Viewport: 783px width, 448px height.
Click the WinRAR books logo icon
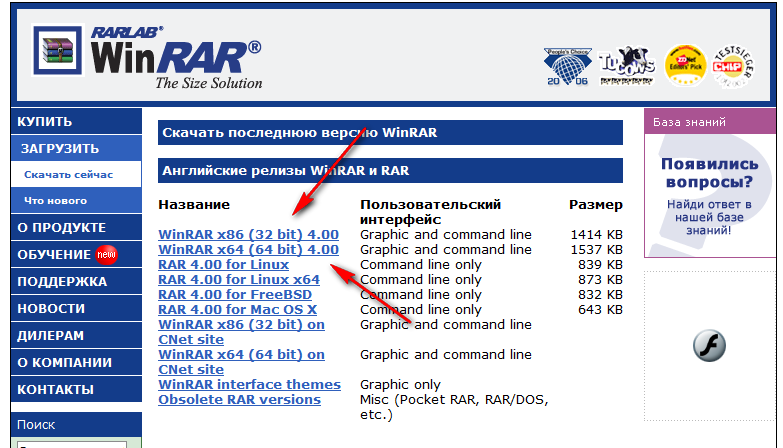(x=57, y=50)
